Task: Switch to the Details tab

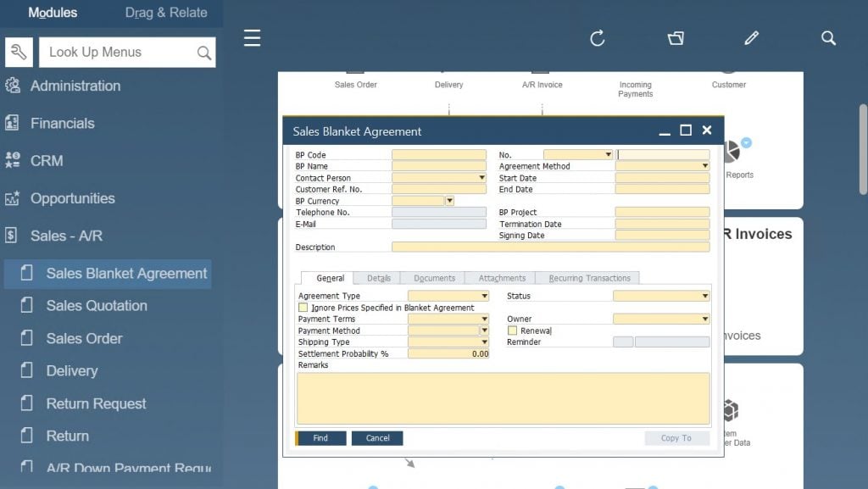Action: click(377, 277)
